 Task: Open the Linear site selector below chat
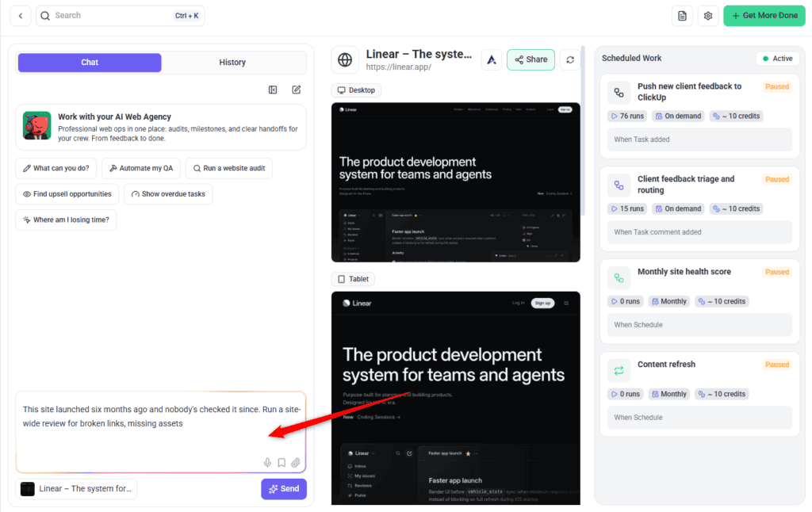tap(76, 489)
